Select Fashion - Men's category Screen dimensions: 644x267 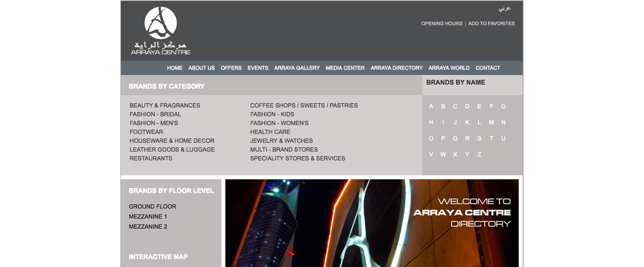pos(154,123)
